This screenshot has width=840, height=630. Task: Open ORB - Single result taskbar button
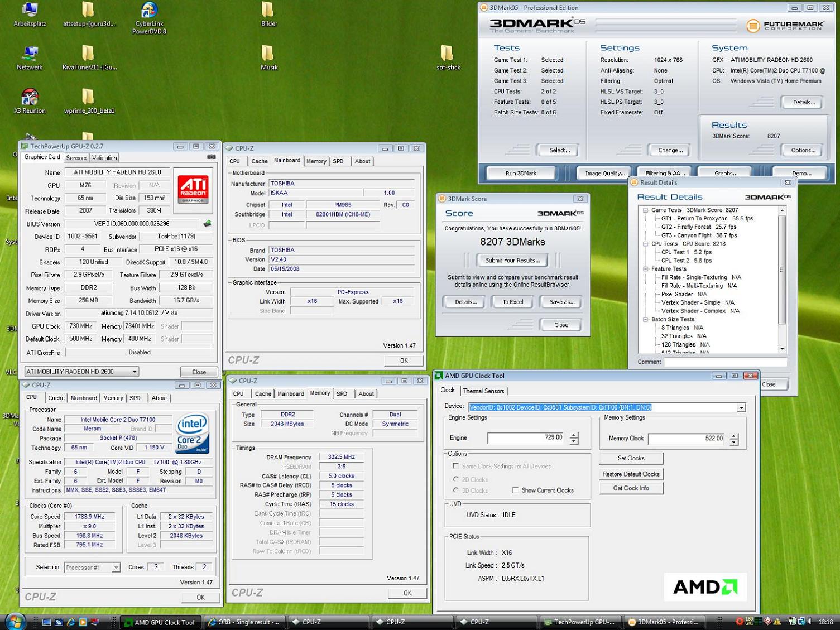[244, 622]
